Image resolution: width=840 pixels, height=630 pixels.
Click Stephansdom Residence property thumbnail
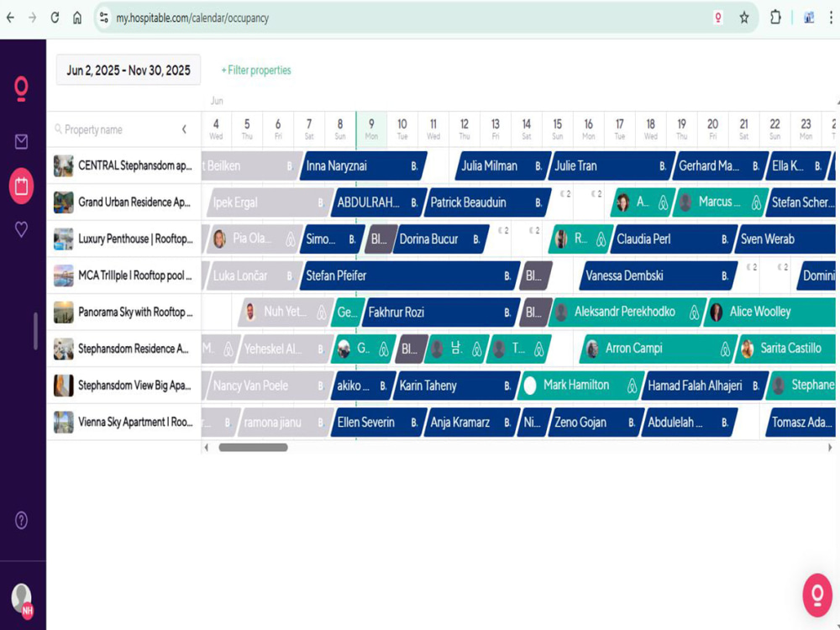[x=63, y=349]
